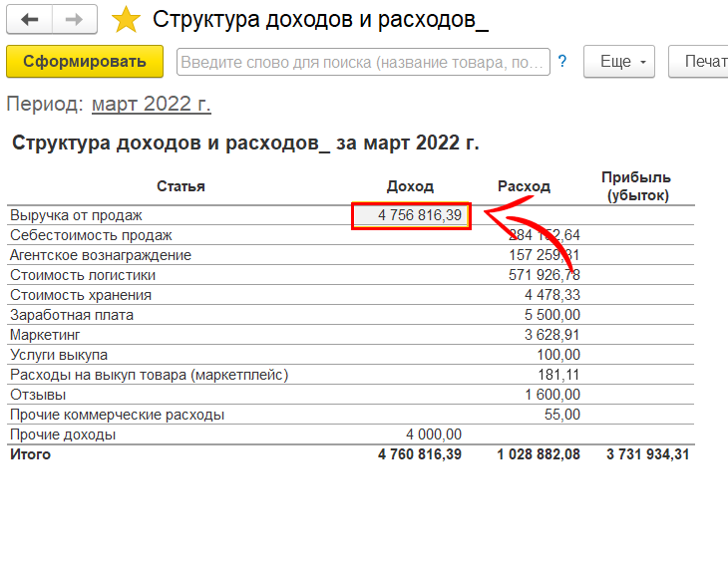Click the Итого total expense 1 028 882,08
The width and height of the screenshot is (728, 578).
[538, 454]
